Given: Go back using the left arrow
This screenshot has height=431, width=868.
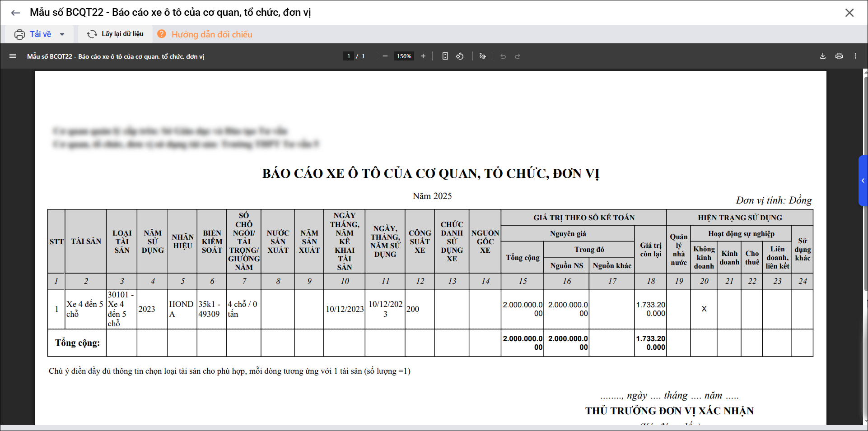Looking at the screenshot, I should tap(15, 13).
